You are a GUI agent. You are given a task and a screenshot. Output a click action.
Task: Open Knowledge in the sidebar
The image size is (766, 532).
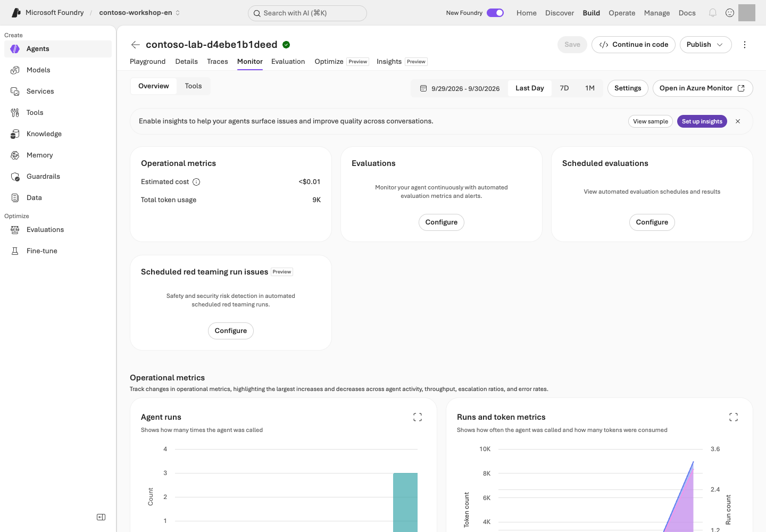point(58,134)
